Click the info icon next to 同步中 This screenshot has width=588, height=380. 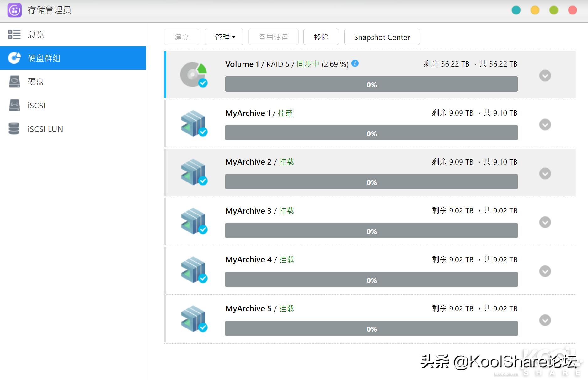pos(355,63)
